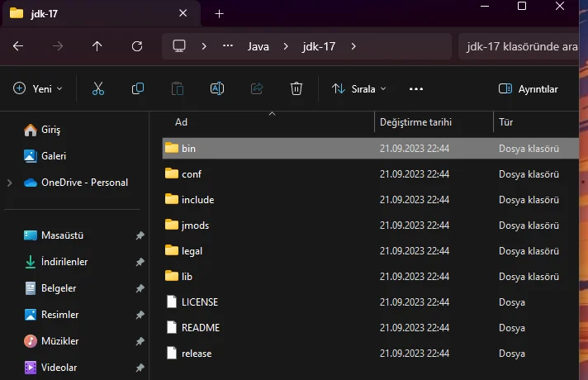
Task: Expand the OneDrive - Personal tree node
Action: (10, 183)
